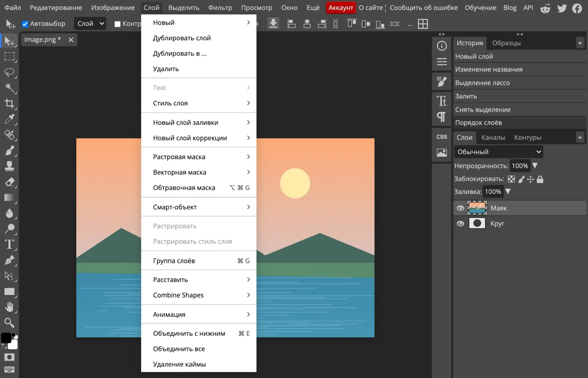Click the Blog link

(510, 8)
